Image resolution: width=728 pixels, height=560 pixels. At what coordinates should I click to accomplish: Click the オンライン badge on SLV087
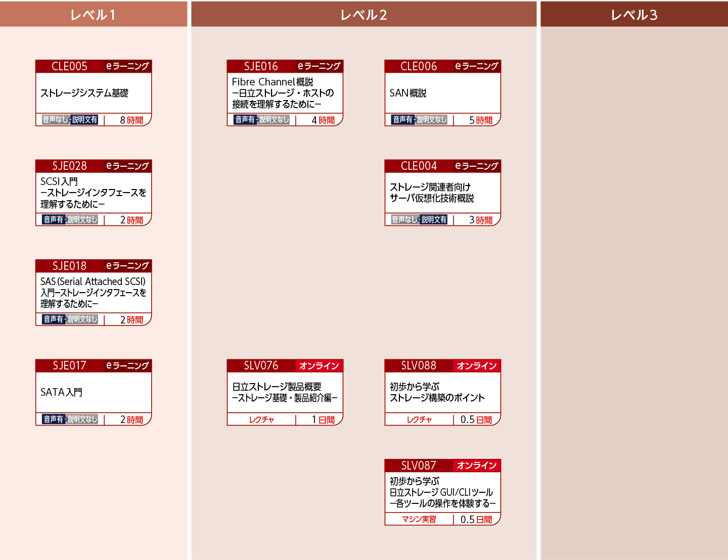point(477,465)
